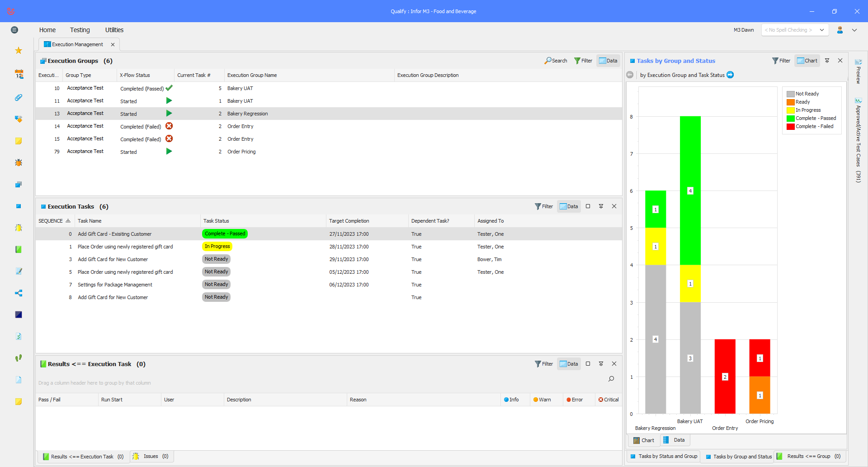This screenshot has height=467, width=868.
Task: Click the red failed icon in group 14 row
Action: [169, 126]
